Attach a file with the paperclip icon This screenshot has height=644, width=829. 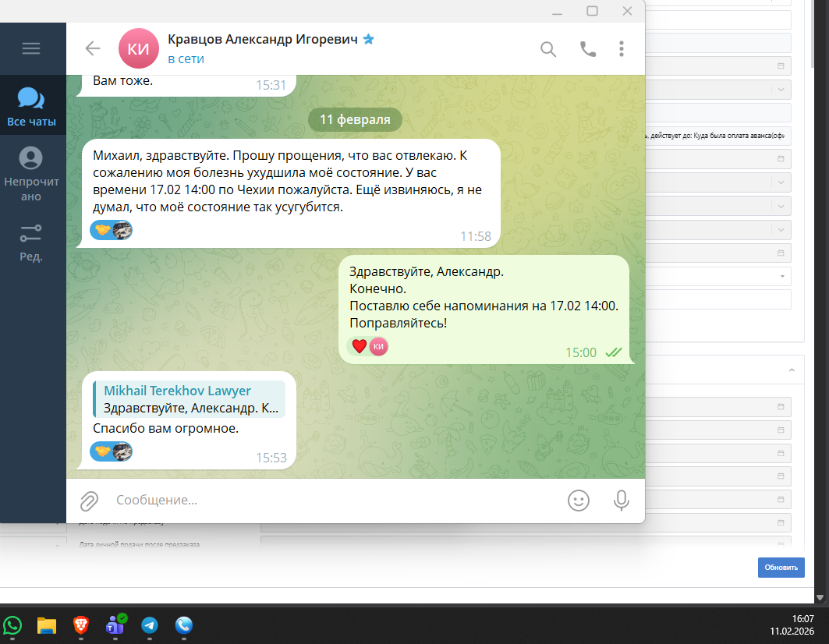90,501
